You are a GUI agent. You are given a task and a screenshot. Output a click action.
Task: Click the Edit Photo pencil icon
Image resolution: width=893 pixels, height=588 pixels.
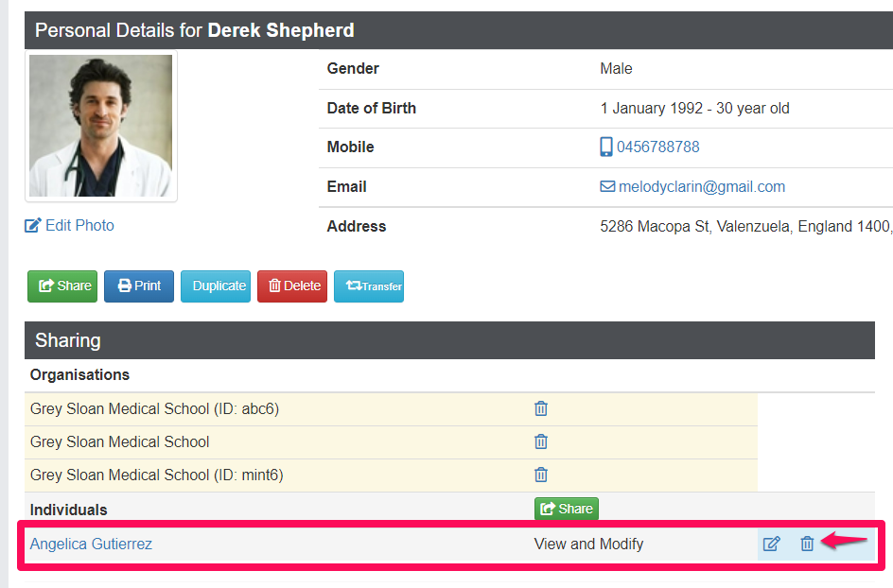pyautogui.click(x=33, y=226)
